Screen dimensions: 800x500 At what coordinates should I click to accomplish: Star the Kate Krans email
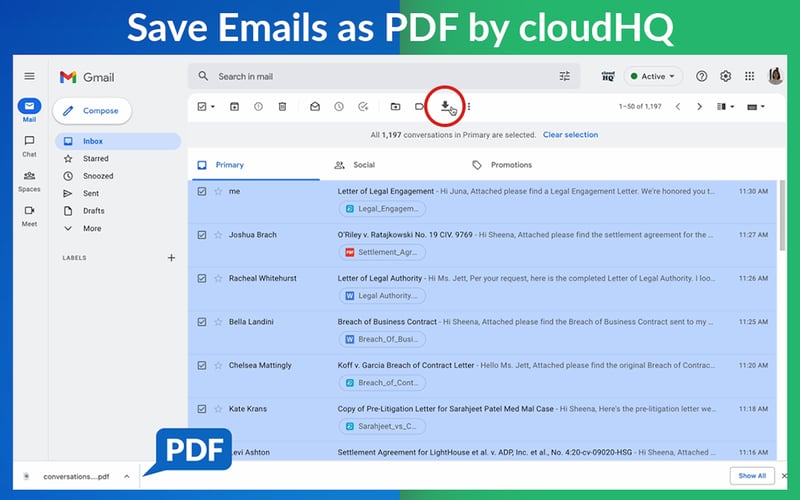coord(218,409)
